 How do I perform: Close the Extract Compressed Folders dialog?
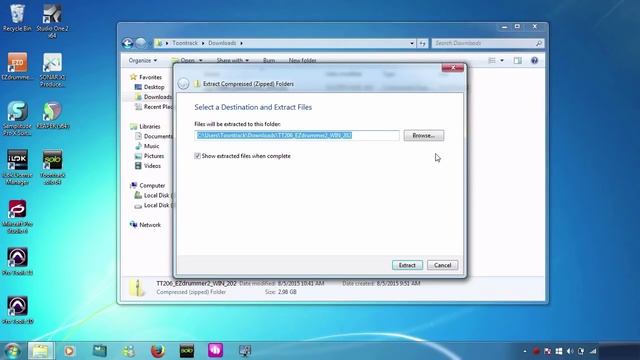tap(453, 67)
